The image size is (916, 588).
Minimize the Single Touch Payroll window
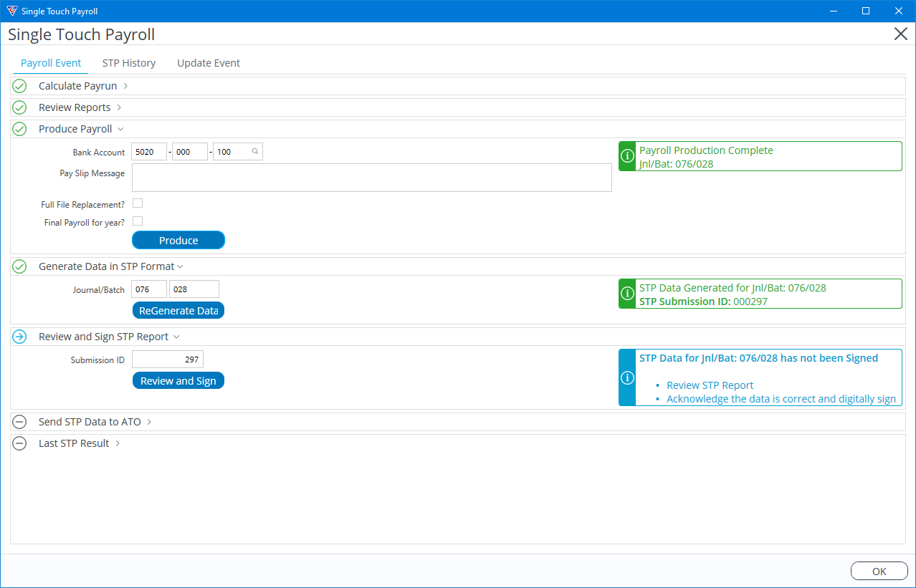click(x=834, y=11)
